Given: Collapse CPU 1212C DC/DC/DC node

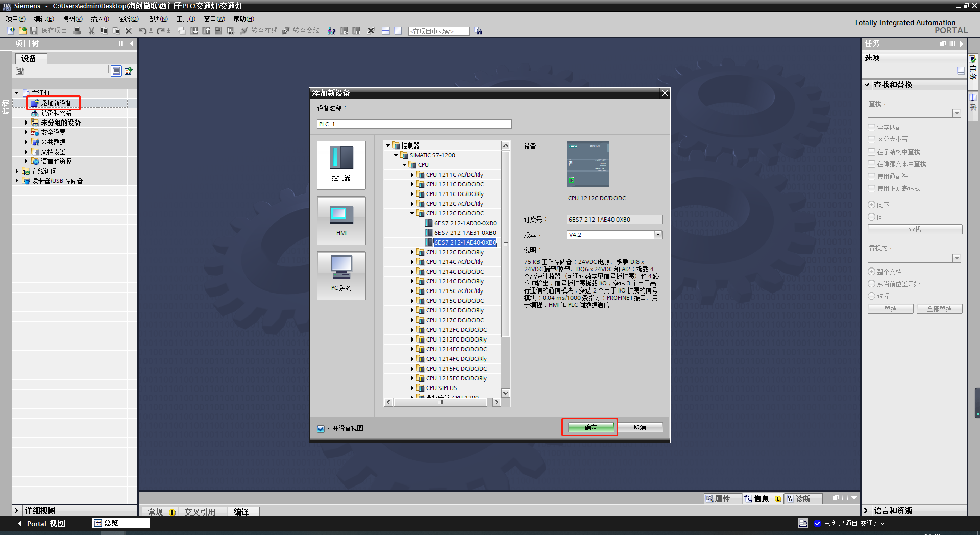Looking at the screenshot, I should (412, 213).
